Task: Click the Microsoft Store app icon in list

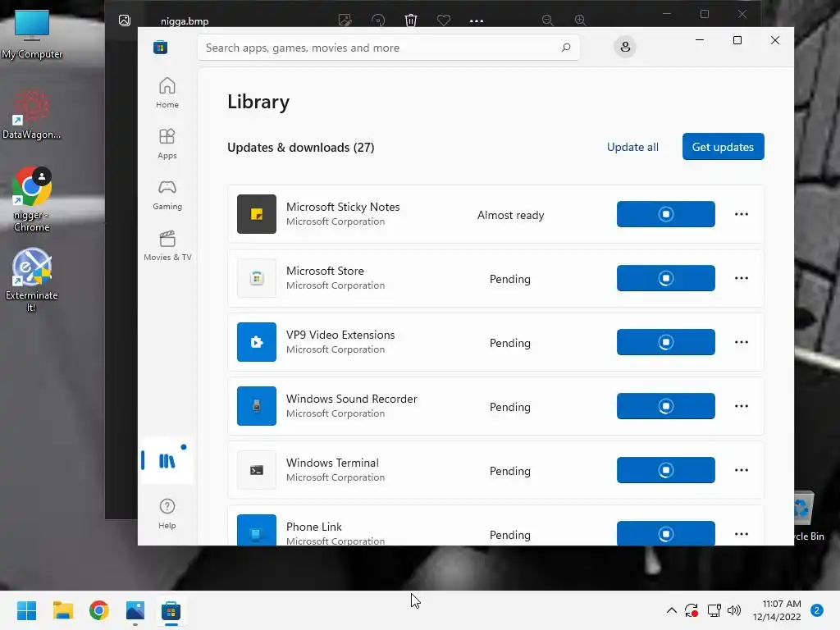Action: tap(257, 278)
